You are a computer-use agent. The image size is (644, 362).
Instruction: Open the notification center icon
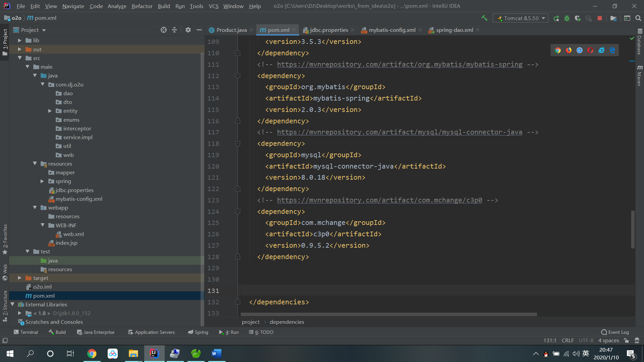tap(631, 354)
